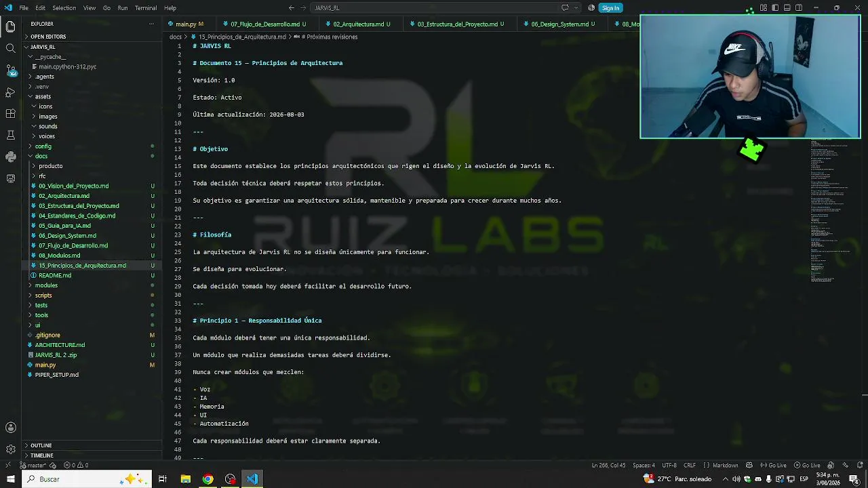Open notifications bell in status bar
Viewport: 868px width, 488px height.
tap(859, 466)
